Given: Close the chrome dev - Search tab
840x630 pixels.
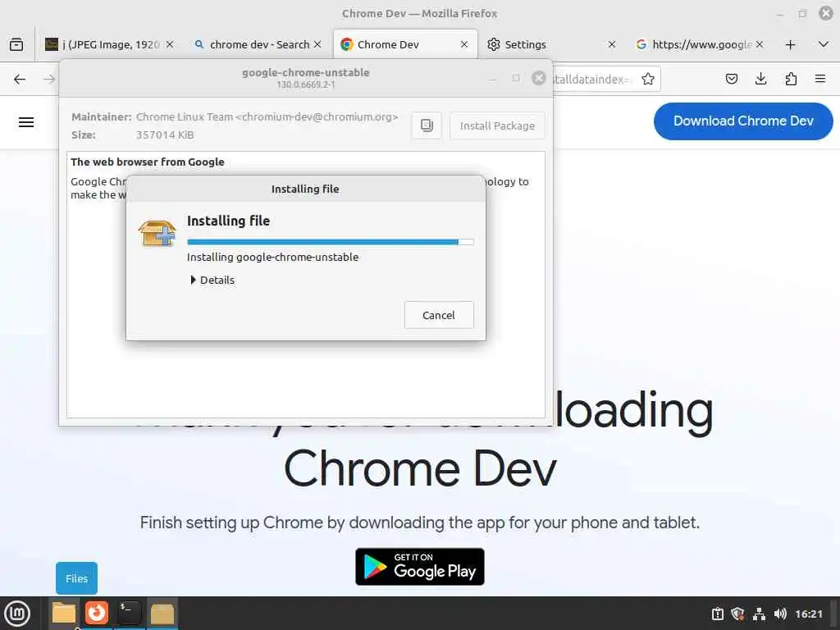Looking at the screenshot, I should point(317,44).
